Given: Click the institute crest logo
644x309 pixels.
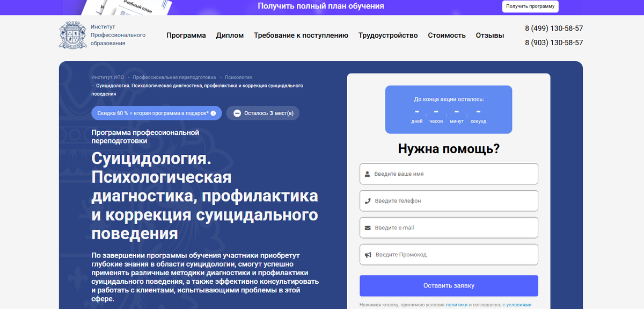Looking at the screenshot, I should pos(72,35).
